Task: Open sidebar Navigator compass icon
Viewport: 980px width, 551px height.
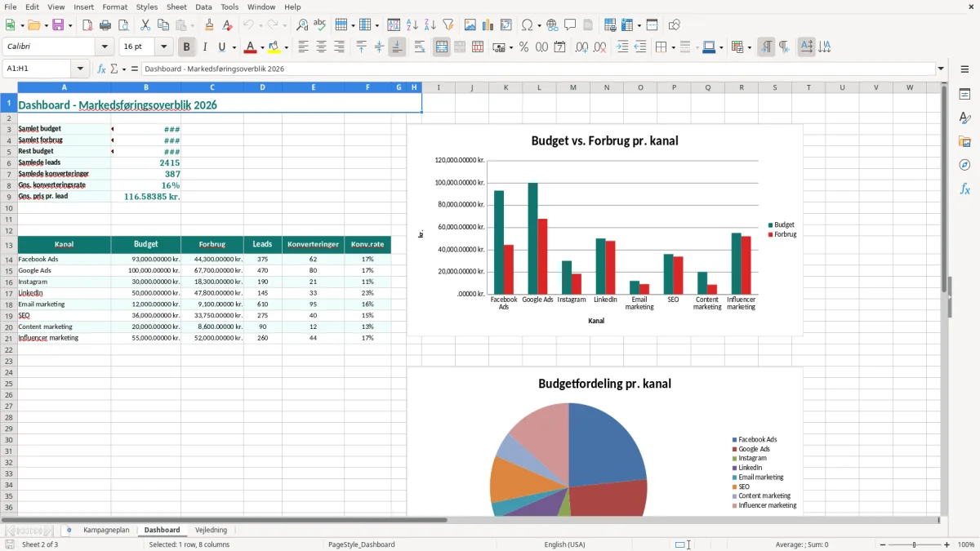Action: [x=964, y=165]
